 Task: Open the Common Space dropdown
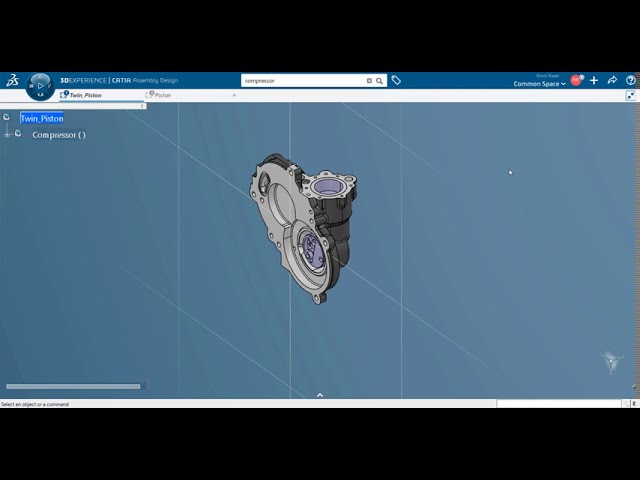pyautogui.click(x=539, y=84)
